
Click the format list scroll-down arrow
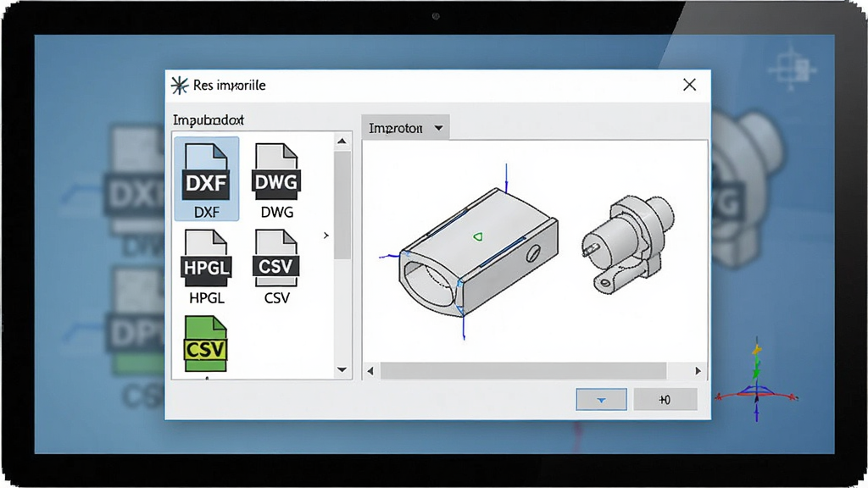pos(342,369)
